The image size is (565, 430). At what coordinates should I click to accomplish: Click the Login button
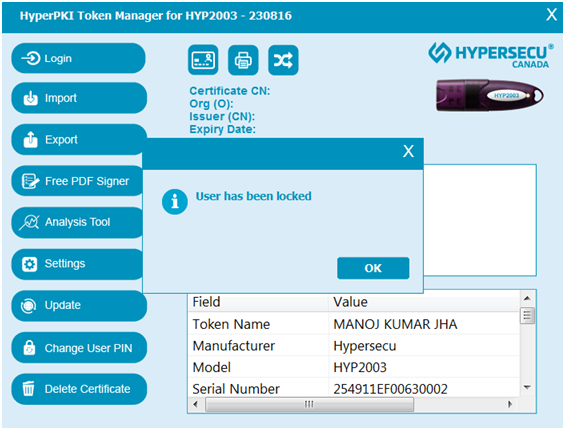(79, 58)
